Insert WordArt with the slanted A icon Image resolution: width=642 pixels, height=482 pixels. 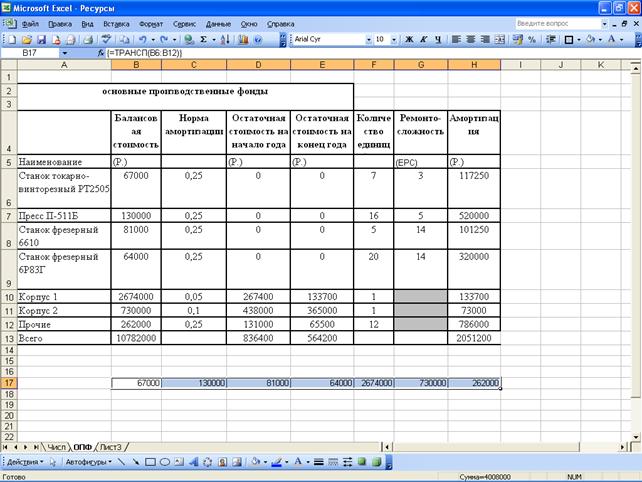(x=193, y=462)
